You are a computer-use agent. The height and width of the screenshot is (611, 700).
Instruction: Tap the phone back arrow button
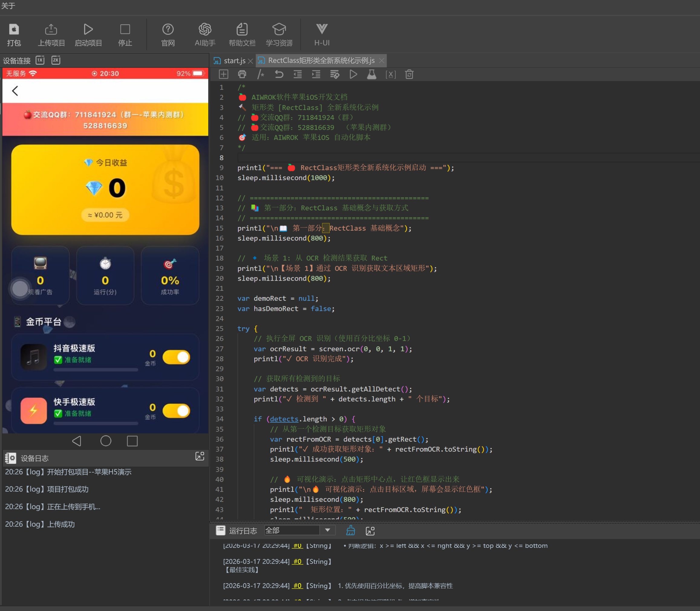[15, 91]
